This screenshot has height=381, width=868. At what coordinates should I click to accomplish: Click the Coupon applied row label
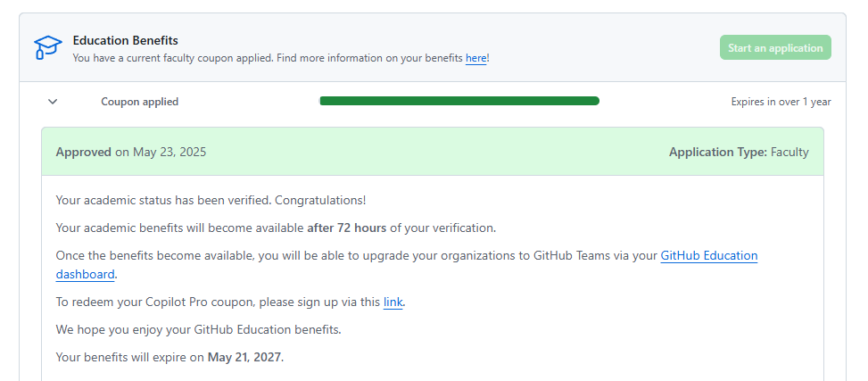(x=139, y=102)
